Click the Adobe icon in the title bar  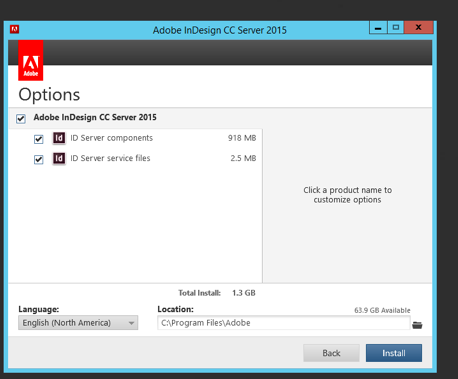tap(14, 29)
